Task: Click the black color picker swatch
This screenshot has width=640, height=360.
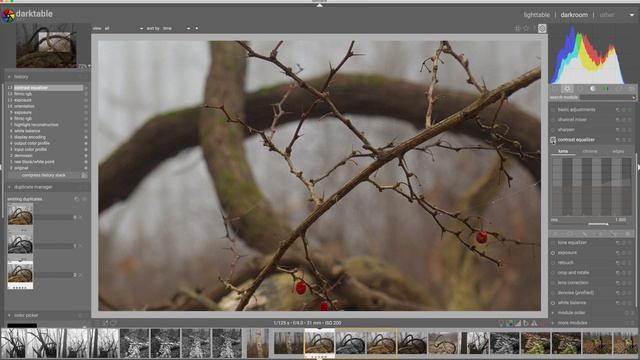Action: [x=22, y=325]
